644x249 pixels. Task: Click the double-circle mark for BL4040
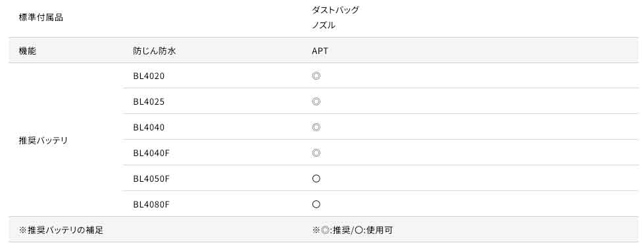coord(316,127)
